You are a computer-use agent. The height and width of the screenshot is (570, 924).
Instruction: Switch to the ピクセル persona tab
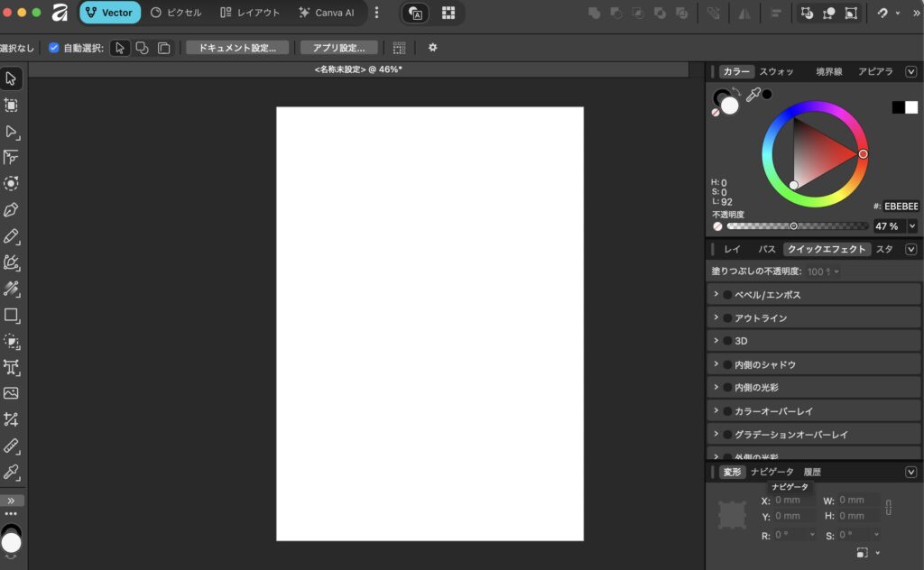tap(176, 13)
